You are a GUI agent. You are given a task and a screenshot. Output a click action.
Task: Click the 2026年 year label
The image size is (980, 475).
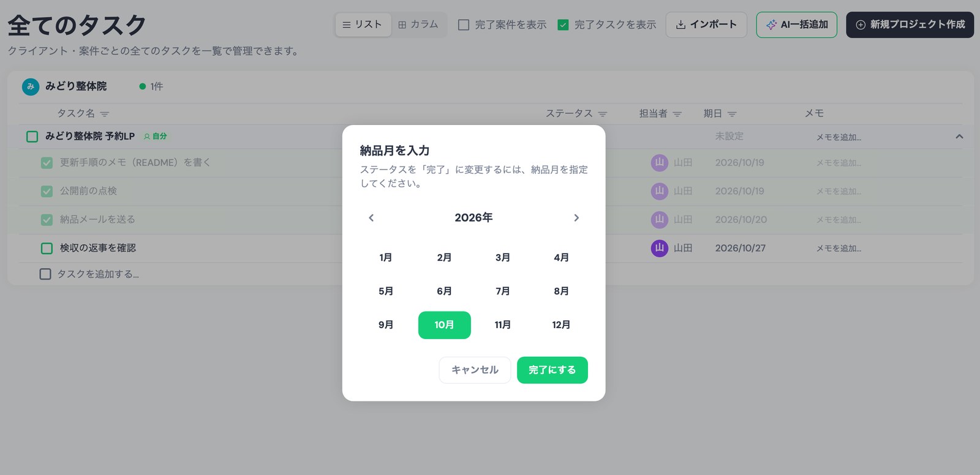click(x=473, y=218)
